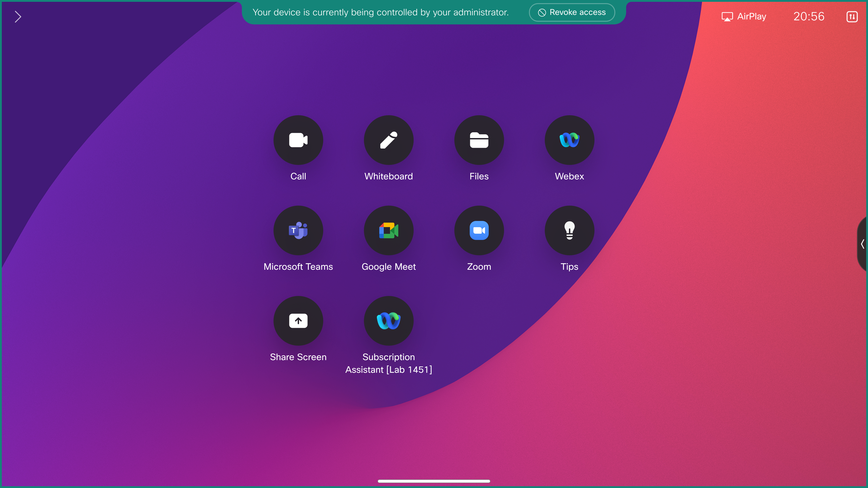This screenshot has height=488, width=868.
Task: Open AirPlay from the top bar
Action: tap(744, 16)
